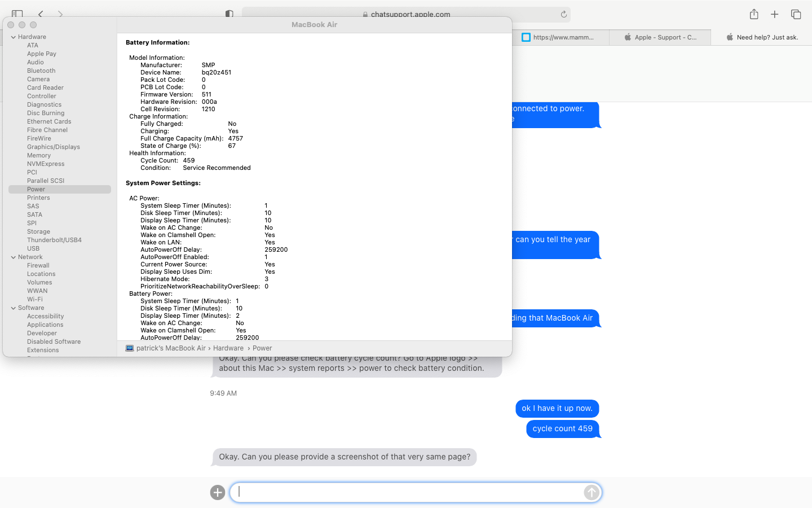Click the chatsupport.apple.com address bar
Viewport: 812px width, 508px height.
click(406, 14)
